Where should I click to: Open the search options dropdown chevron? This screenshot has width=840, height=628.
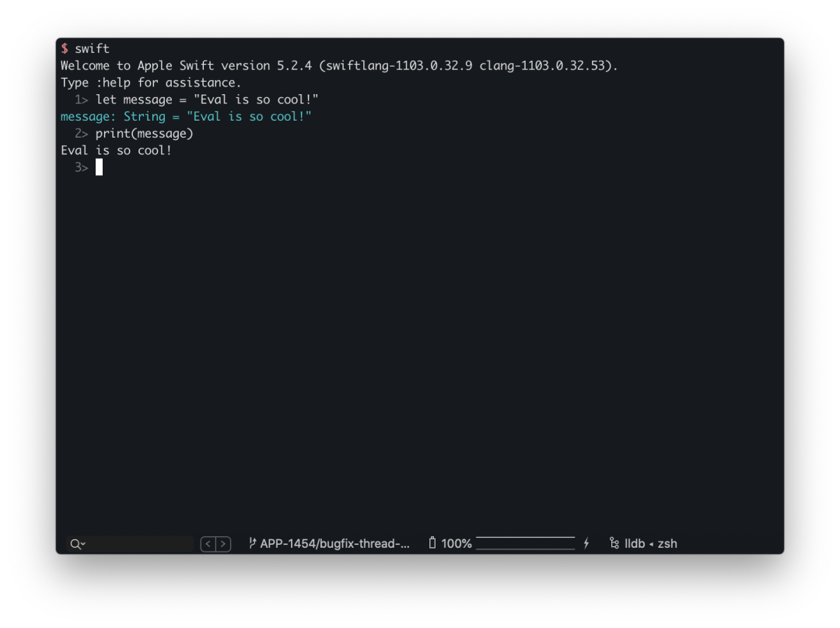click(82, 545)
